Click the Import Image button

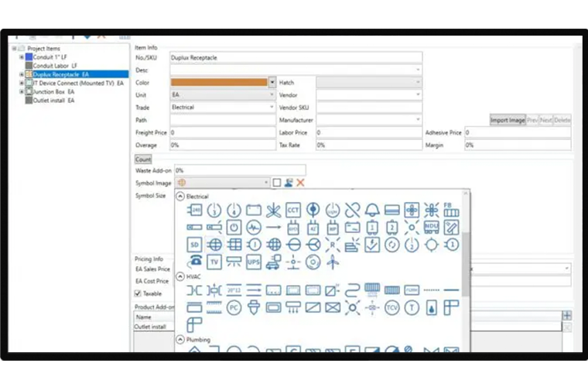tap(507, 120)
